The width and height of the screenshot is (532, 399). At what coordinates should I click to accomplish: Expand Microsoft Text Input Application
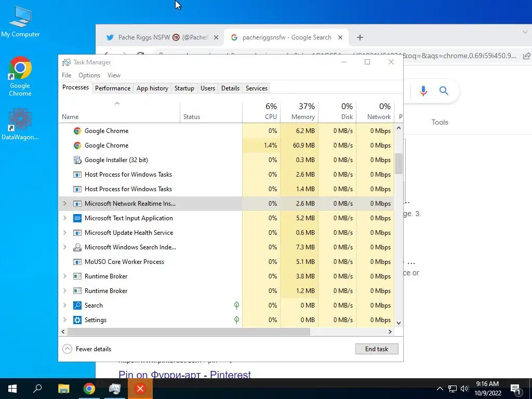pyautogui.click(x=65, y=218)
